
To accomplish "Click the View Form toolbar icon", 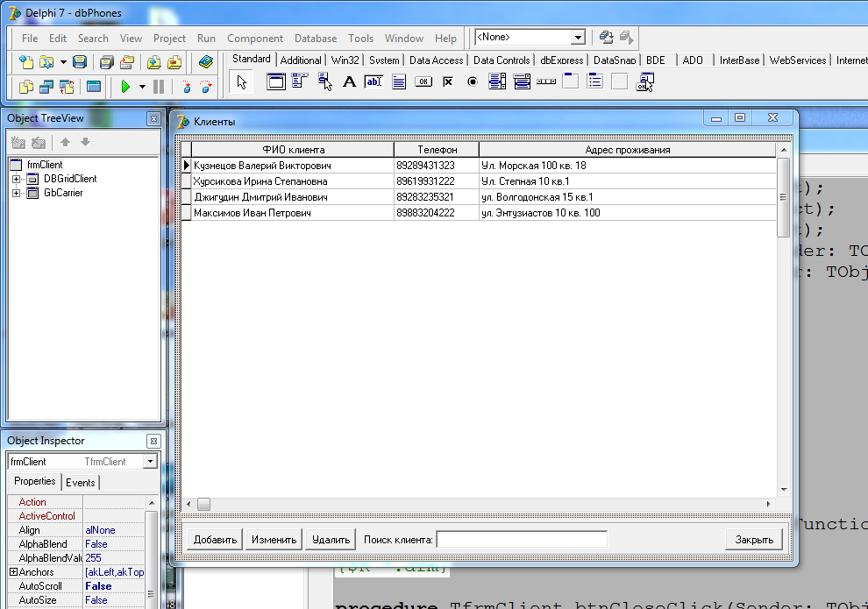I will [x=46, y=87].
